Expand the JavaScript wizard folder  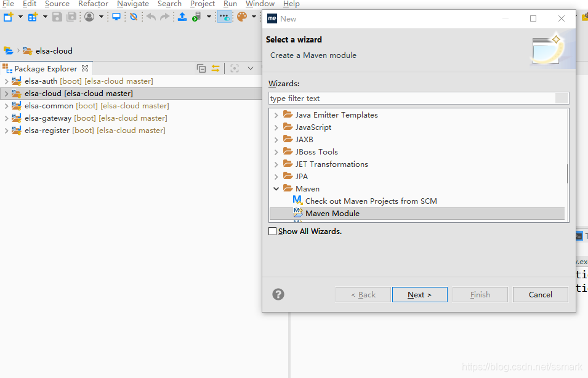click(x=276, y=127)
